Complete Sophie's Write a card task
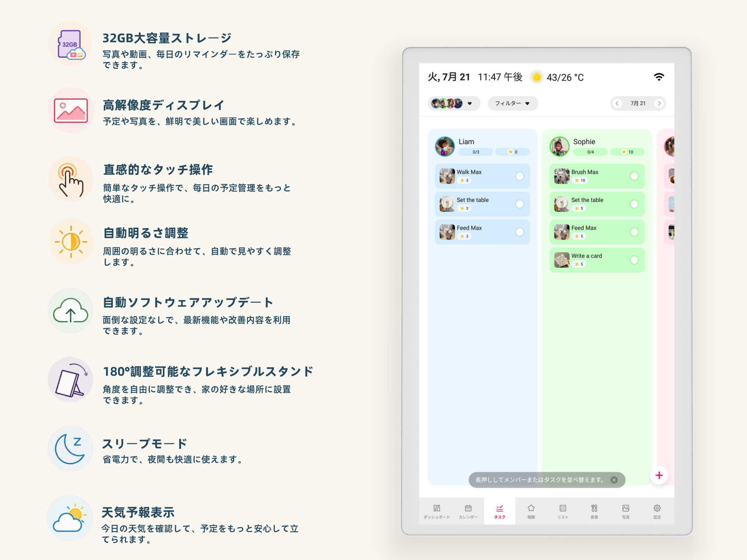The width and height of the screenshot is (747, 560). click(x=634, y=260)
